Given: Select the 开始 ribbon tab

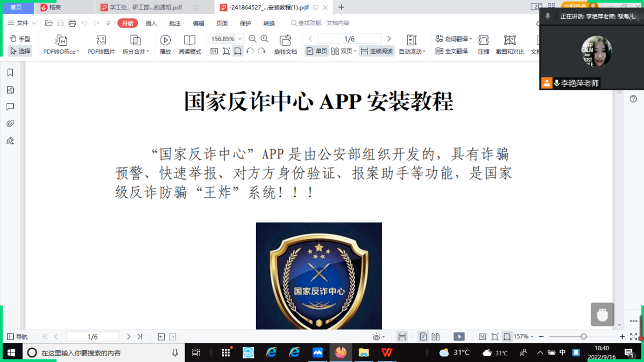Looking at the screenshot, I should coord(128,23).
